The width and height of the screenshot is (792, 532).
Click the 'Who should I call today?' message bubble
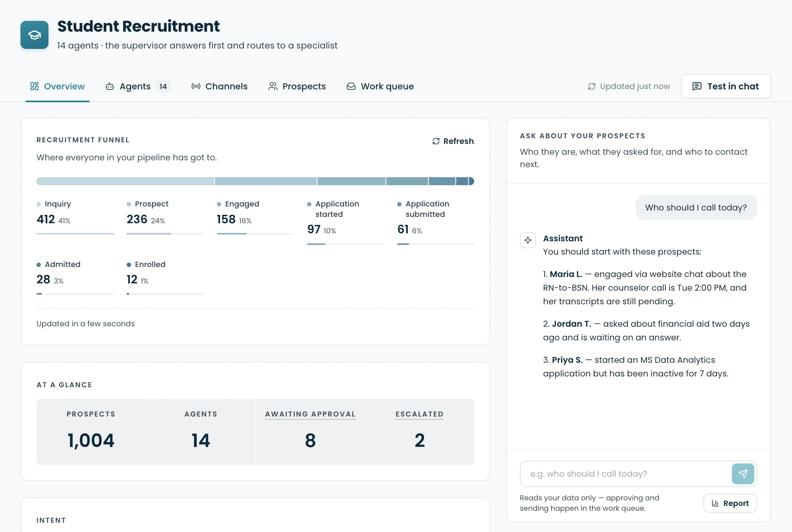tap(696, 207)
